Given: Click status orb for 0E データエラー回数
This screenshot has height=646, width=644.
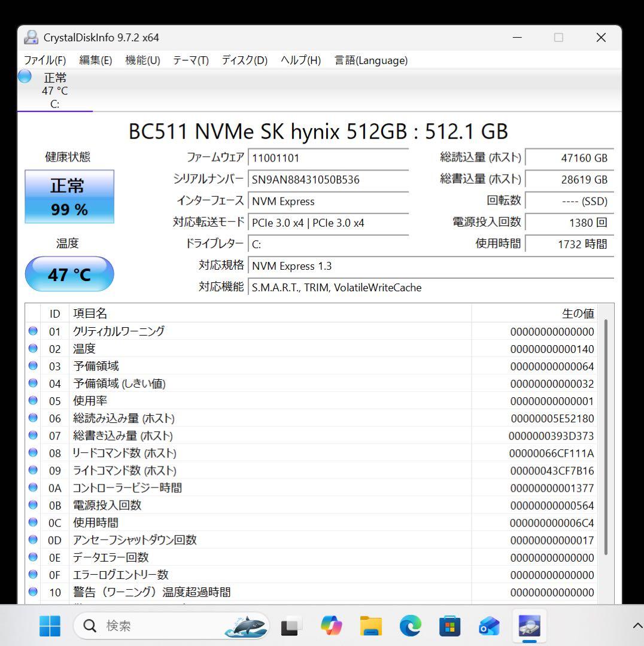Looking at the screenshot, I should pyautogui.click(x=33, y=557).
